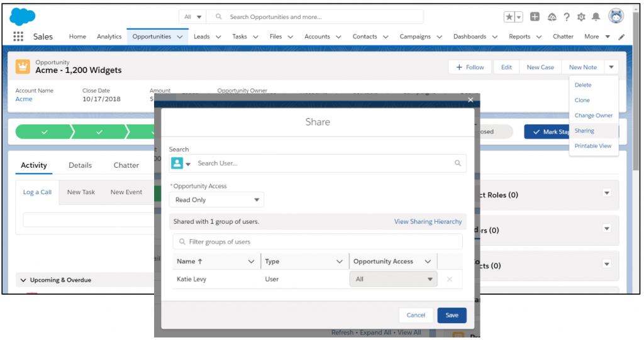Select the New Event tab

pos(126,192)
